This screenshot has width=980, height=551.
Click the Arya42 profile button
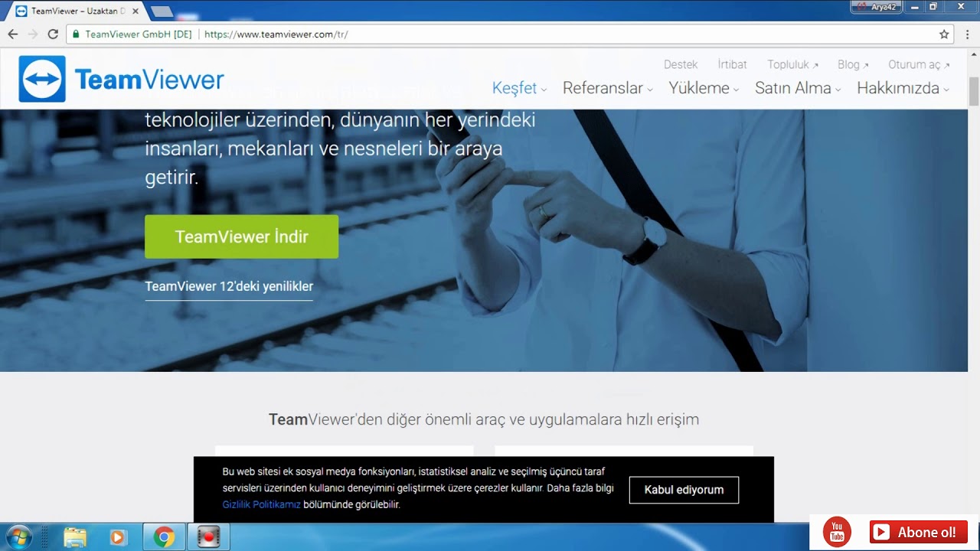point(876,6)
